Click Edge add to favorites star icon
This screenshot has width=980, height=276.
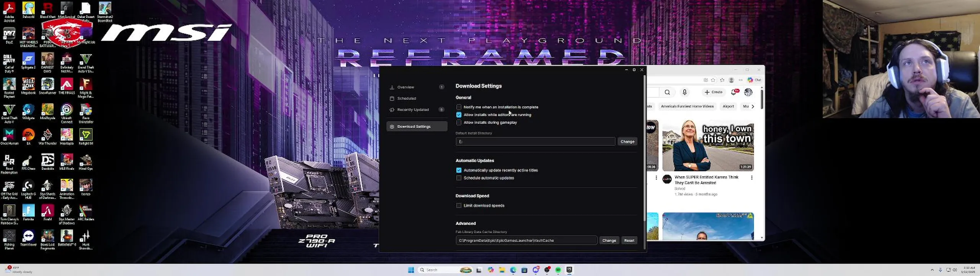pos(713,80)
